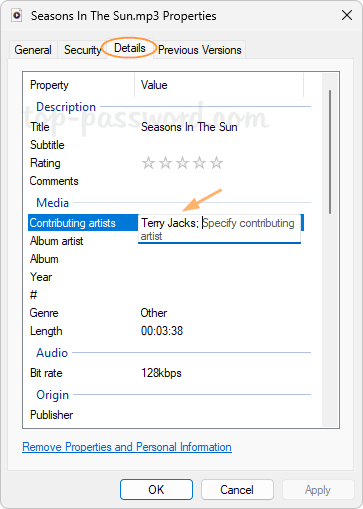Close the Properties dialog
363x509 pixels.
(347, 15)
